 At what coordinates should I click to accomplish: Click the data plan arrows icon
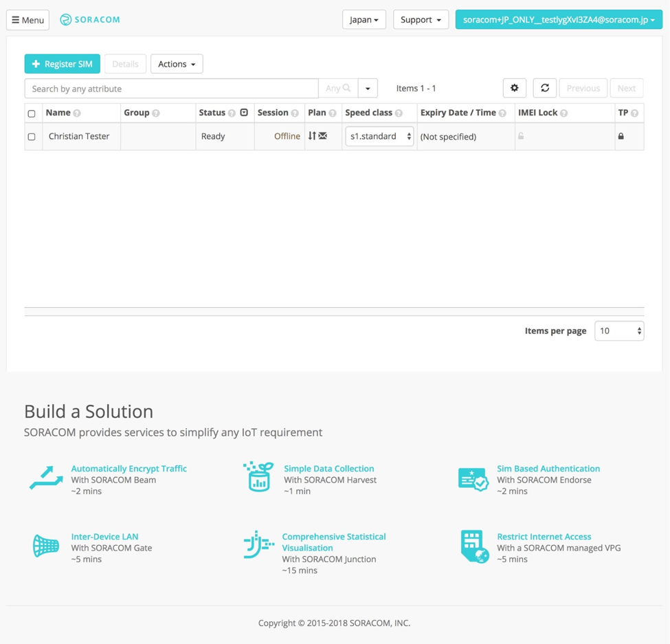[x=313, y=136]
